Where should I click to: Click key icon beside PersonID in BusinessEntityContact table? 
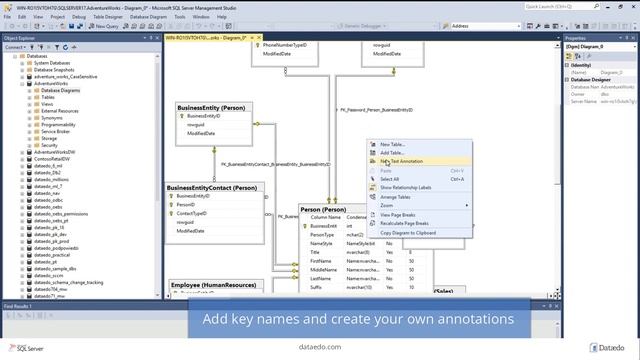pos(171,204)
